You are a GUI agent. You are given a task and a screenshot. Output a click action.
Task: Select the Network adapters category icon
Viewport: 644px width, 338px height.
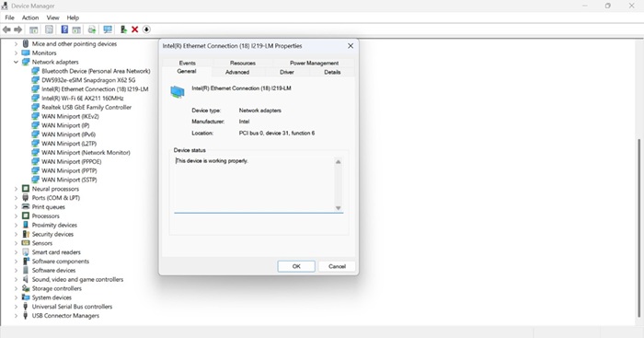[x=26, y=62]
